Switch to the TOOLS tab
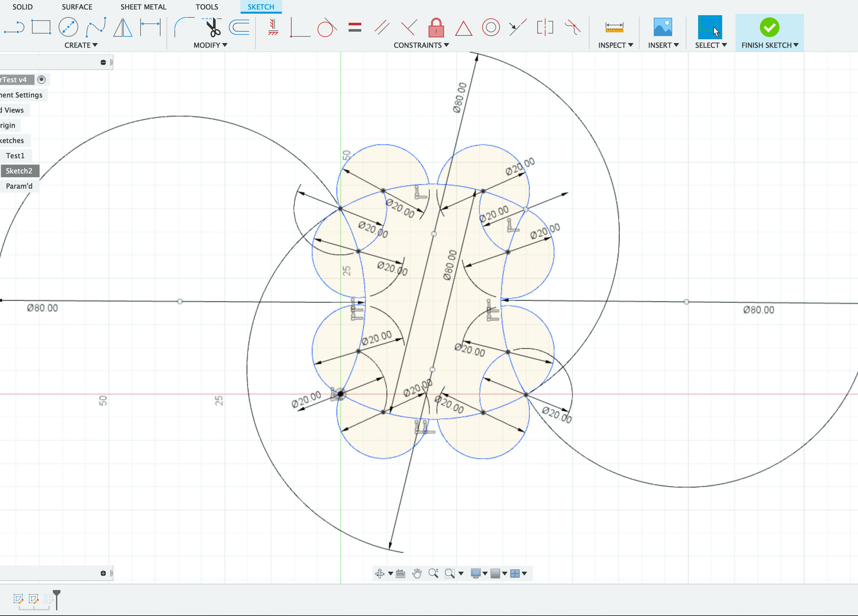The height and width of the screenshot is (616, 858). [207, 7]
